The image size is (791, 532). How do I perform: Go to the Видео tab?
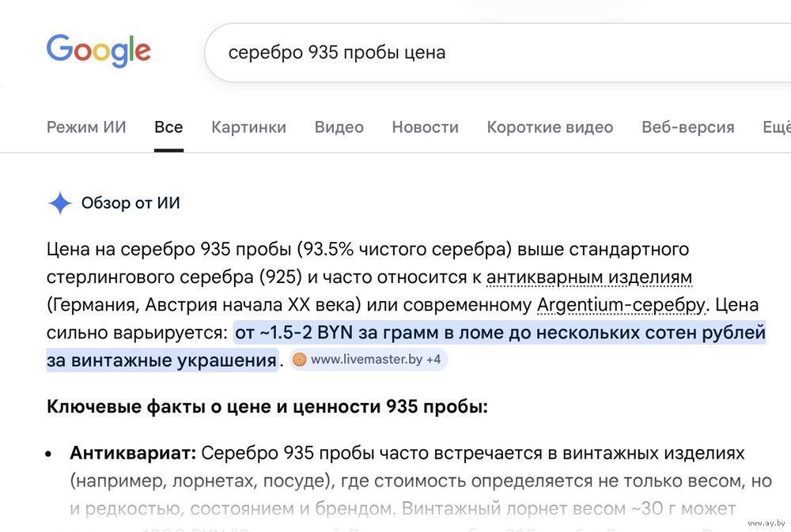click(339, 127)
